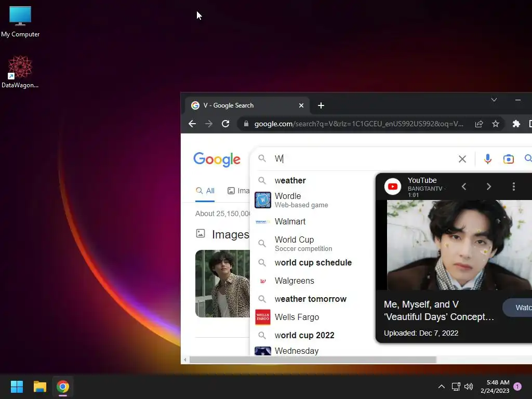
Task: Open the leopard shirt image thumbnail
Action: [x=222, y=284]
